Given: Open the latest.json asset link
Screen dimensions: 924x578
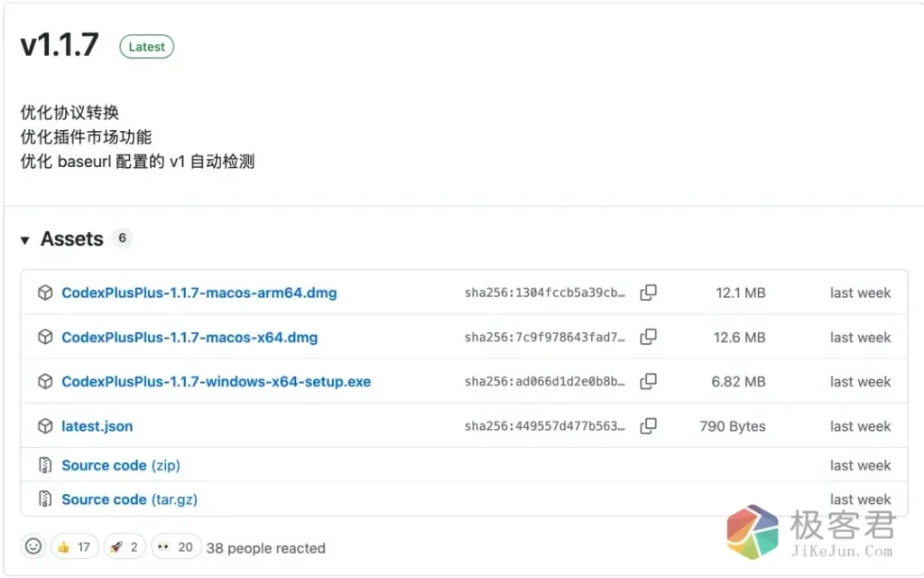Looking at the screenshot, I should tap(97, 426).
